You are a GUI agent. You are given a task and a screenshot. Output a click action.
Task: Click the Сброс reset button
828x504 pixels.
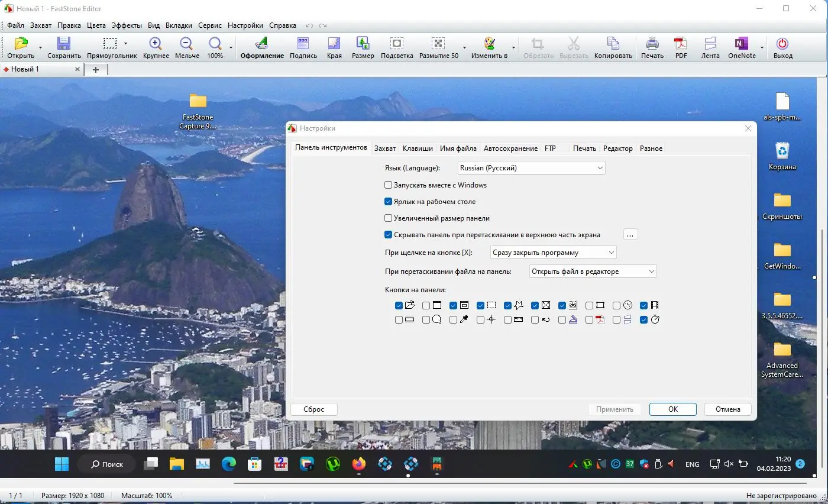[313, 409]
